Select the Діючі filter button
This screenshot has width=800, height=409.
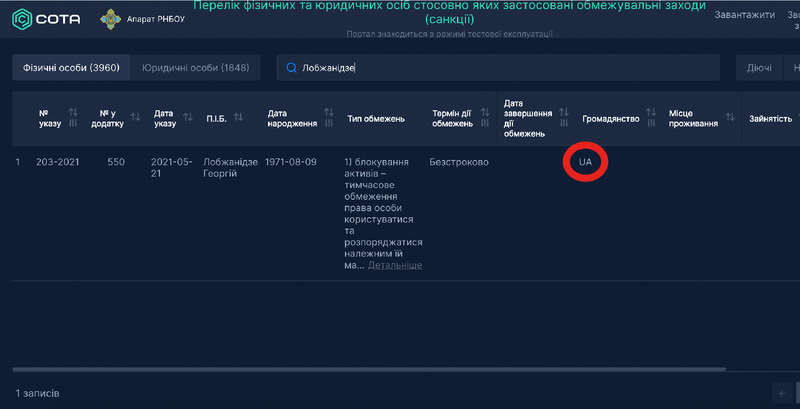759,68
